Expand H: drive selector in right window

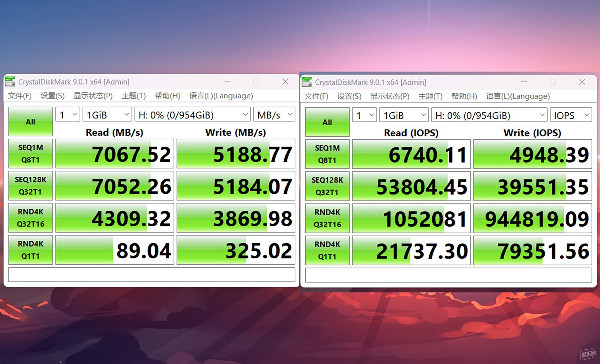(x=489, y=115)
